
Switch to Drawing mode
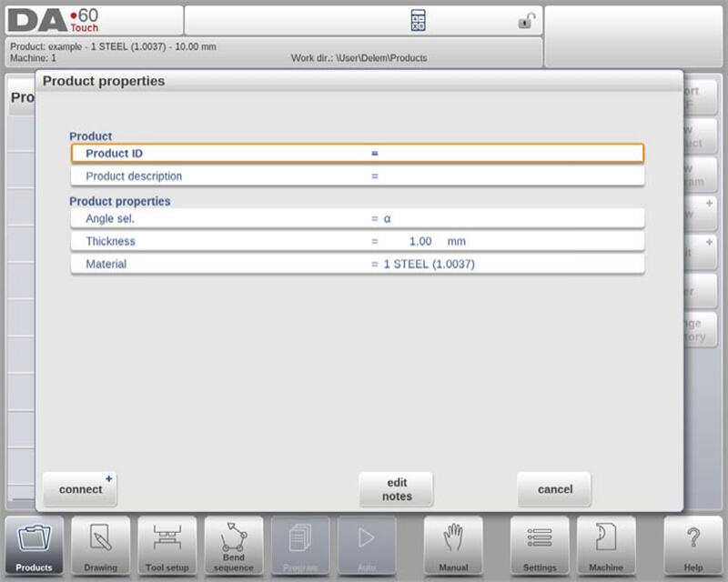100,546
